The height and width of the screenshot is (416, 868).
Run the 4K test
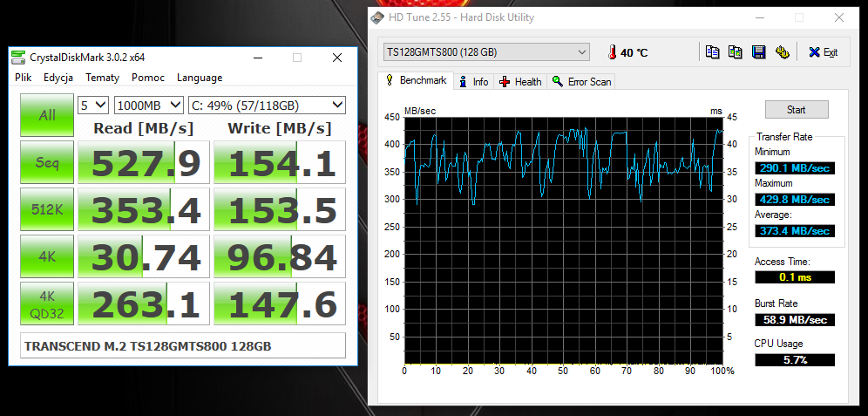[x=47, y=256]
